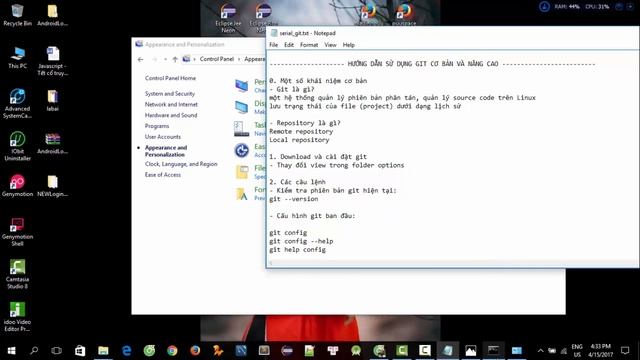Open the Recycle Bin desktop icon
The height and width of the screenshot is (360, 640).
[x=17, y=15]
